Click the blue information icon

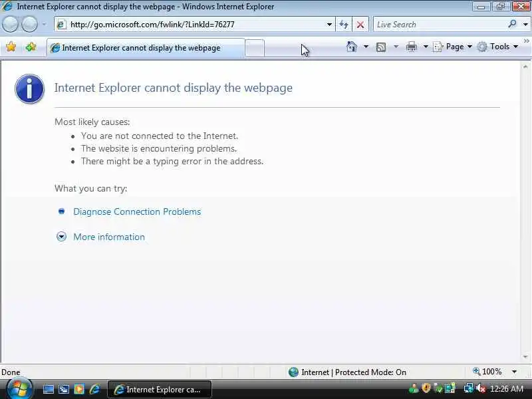(x=29, y=89)
